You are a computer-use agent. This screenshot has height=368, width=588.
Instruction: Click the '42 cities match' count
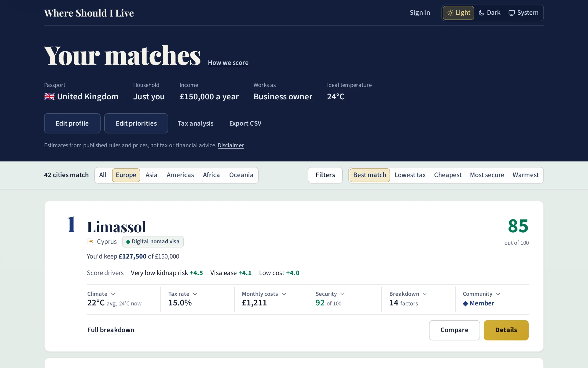pos(66,175)
